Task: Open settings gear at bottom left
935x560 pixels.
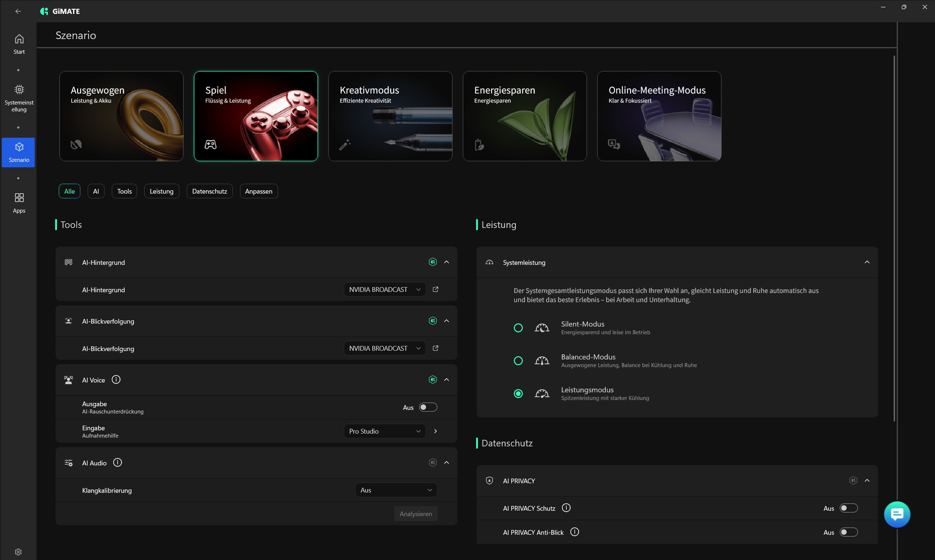Action: (x=18, y=552)
